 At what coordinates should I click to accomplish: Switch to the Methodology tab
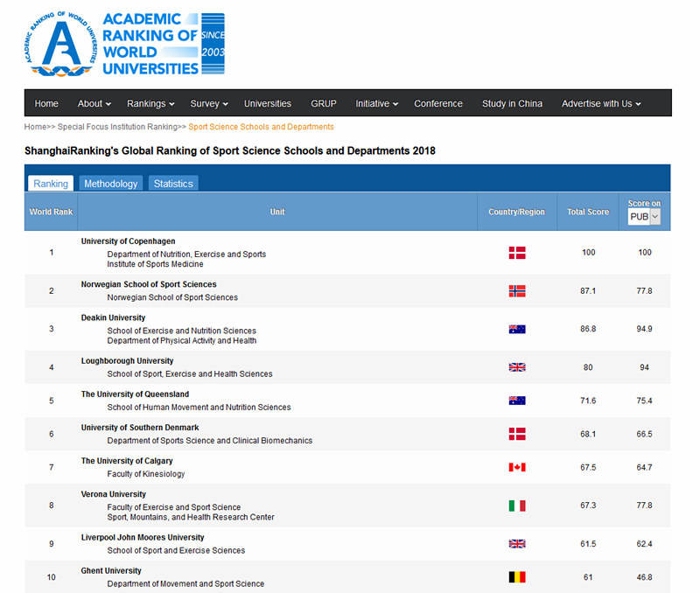[111, 184]
